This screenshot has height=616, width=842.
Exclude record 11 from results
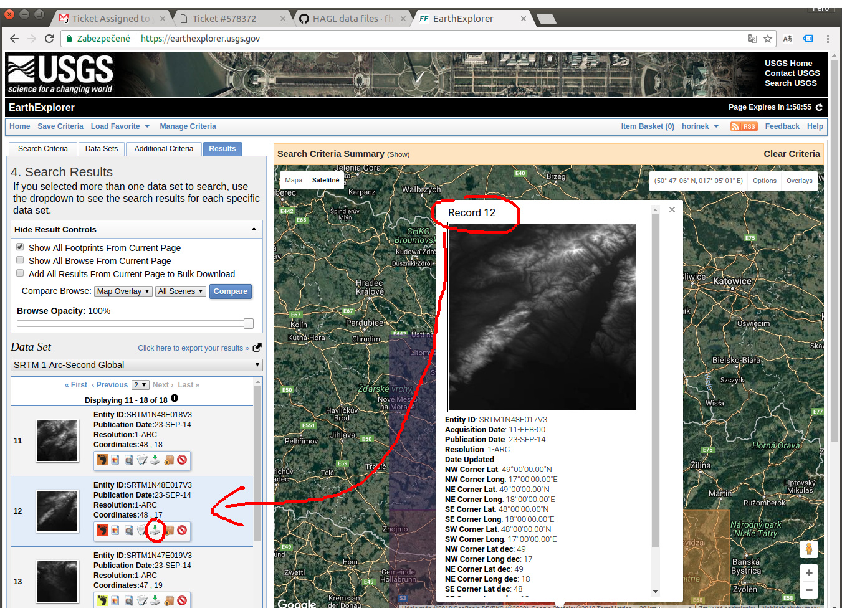click(x=182, y=460)
